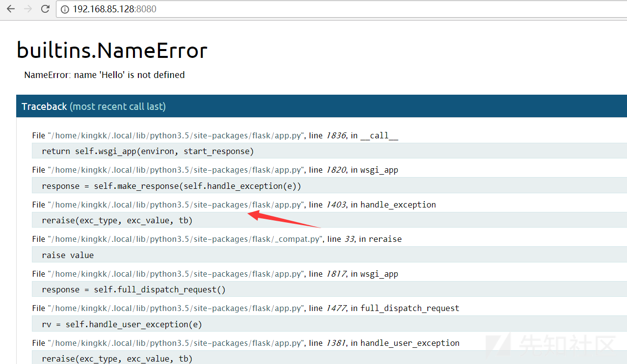The width and height of the screenshot is (627, 364).
Task: Reload the page with refresh icon
Action: click(x=45, y=9)
